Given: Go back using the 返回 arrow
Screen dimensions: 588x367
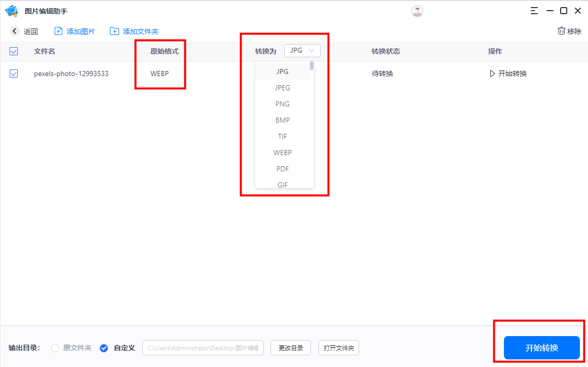Looking at the screenshot, I should [15, 31].
